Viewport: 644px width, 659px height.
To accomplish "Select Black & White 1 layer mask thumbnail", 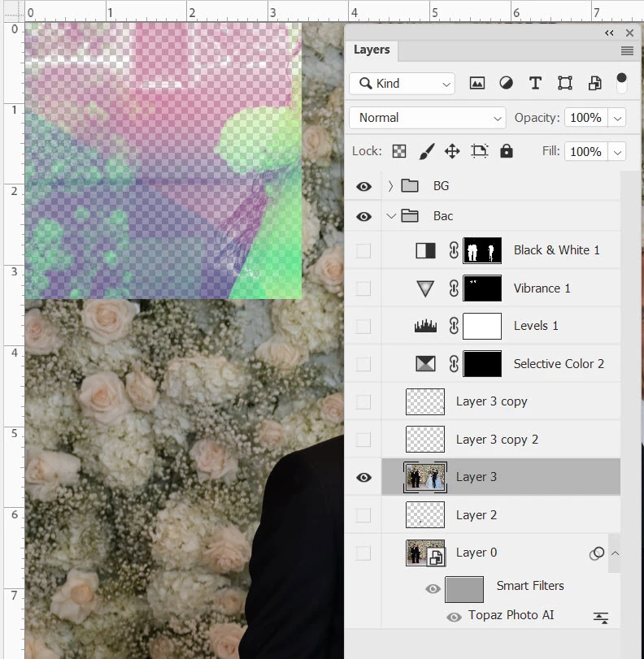I will click(482, 250).
